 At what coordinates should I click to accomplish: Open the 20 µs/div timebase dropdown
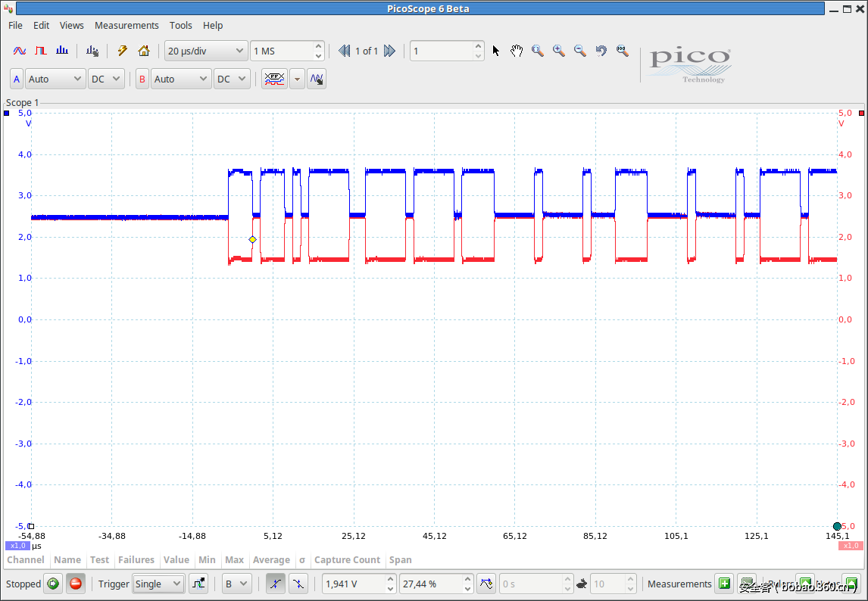click(206, 51)
